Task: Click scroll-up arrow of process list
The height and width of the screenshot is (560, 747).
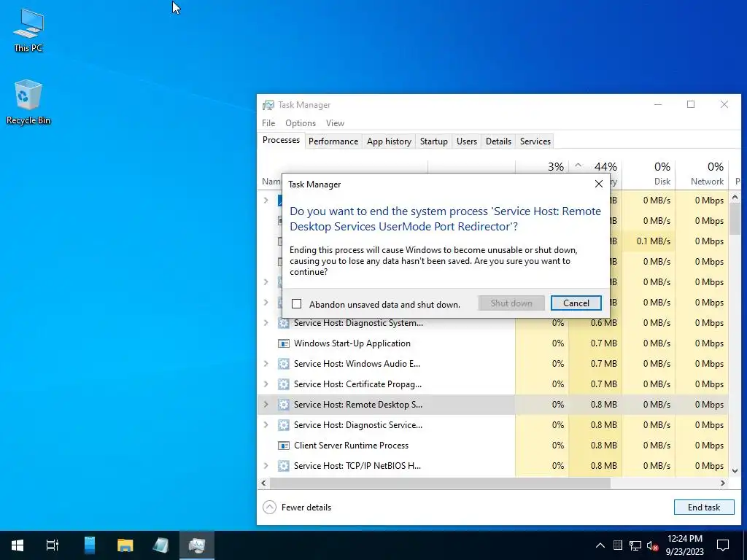Action: coord(735,197)
